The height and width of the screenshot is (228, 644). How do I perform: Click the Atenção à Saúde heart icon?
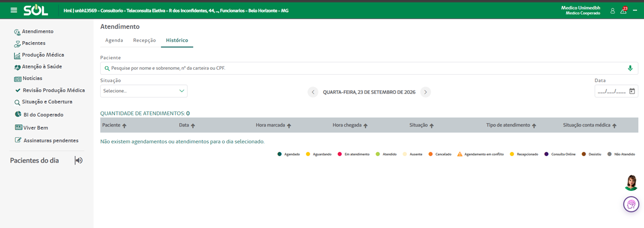point(17,67)
